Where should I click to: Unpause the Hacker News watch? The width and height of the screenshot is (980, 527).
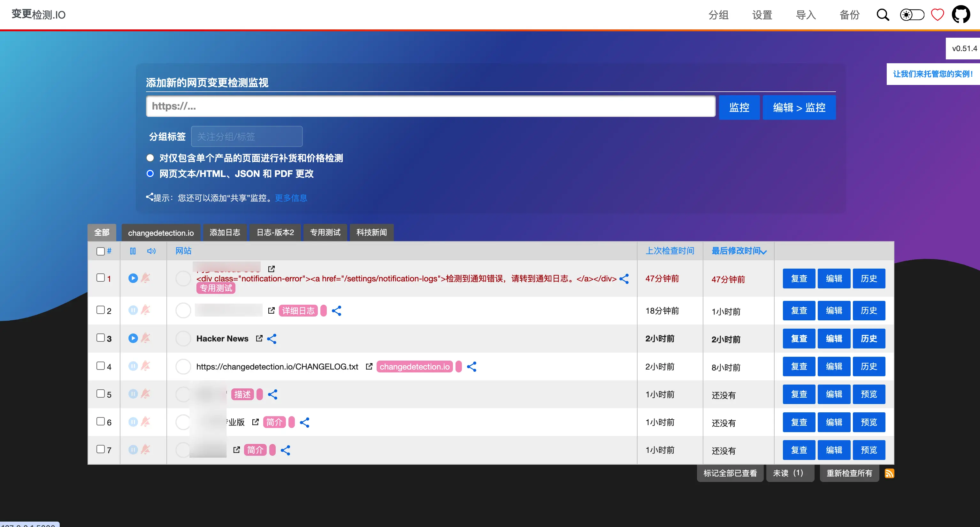pyautogui.click(x=133, y=338)
